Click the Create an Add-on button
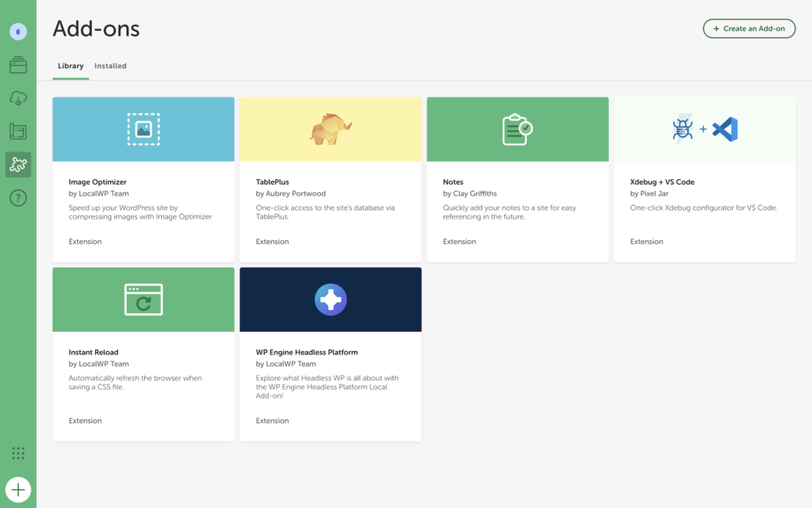This screenshot has width=812, height=508. pyautogui.click(x=749, y=29)
